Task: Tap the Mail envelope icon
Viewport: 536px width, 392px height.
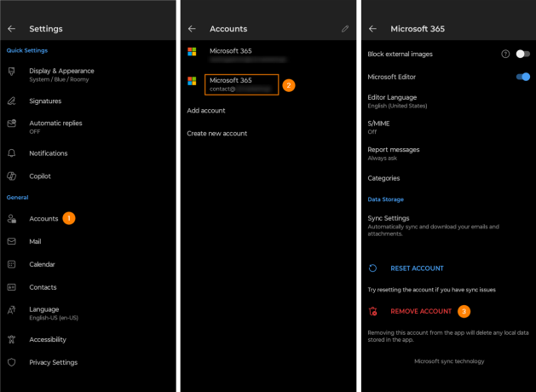Action: pos(12,241)
